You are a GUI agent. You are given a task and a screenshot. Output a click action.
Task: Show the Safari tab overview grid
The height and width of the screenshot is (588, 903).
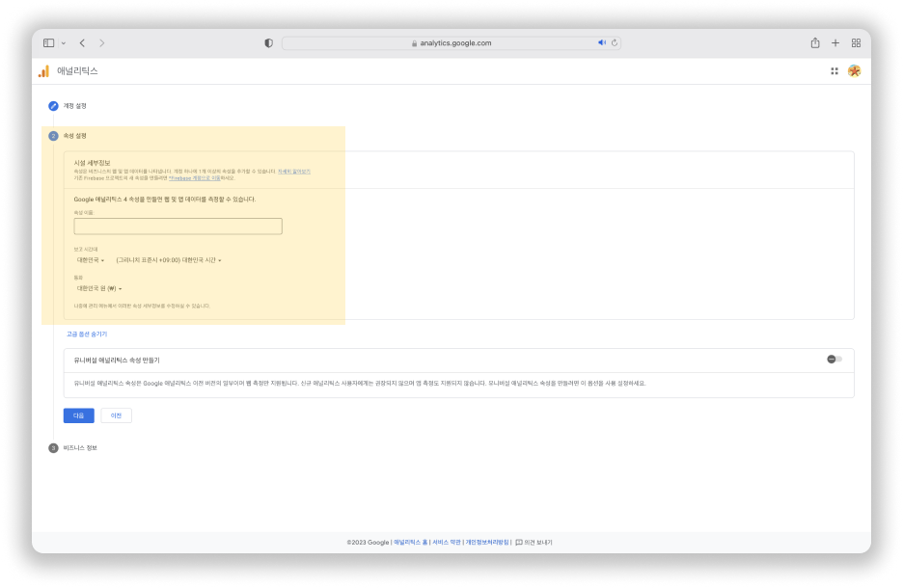coord(857,43)
